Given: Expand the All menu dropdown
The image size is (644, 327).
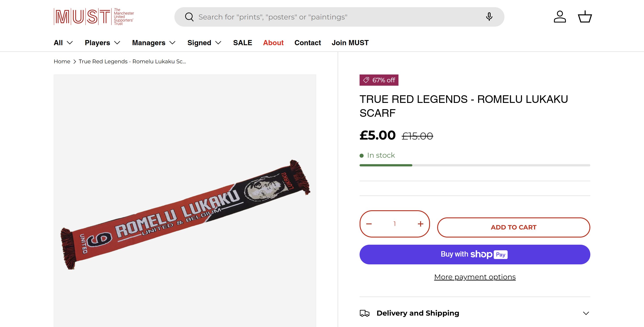Looking at the screenshot, I should [x=63, y=43].
